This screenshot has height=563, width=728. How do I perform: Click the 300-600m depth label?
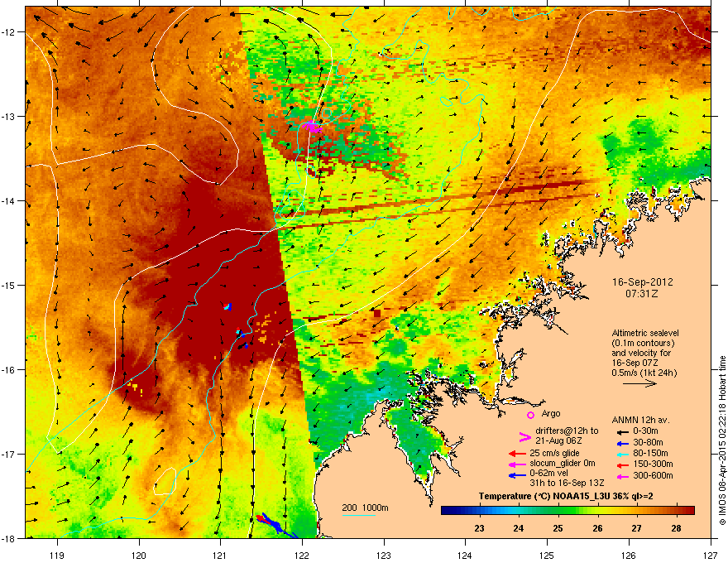[653, 475]
